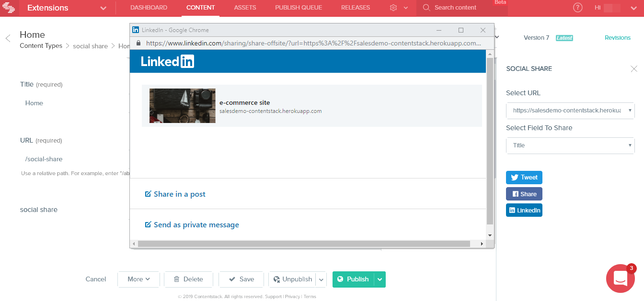The width and height of the screenshot is (644, 301).
Task: Expand the Publish options arrow
Action: click(x=380, y=279)
